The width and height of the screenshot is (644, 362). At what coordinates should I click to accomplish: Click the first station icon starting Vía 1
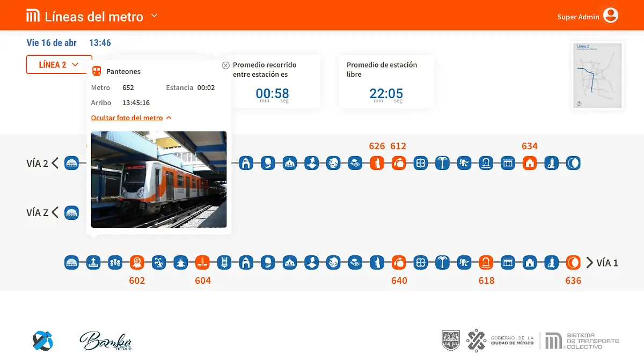[x=71, y=263]
